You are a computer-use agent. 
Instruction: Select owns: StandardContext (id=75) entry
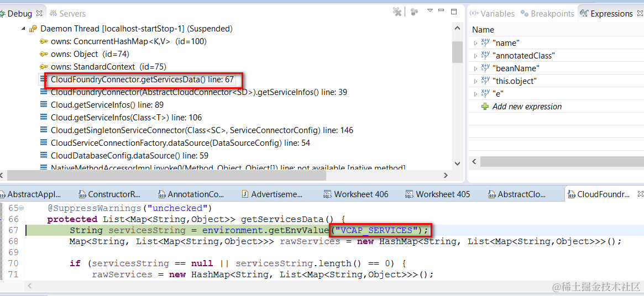pyautogui.click(x=108, y=66)
